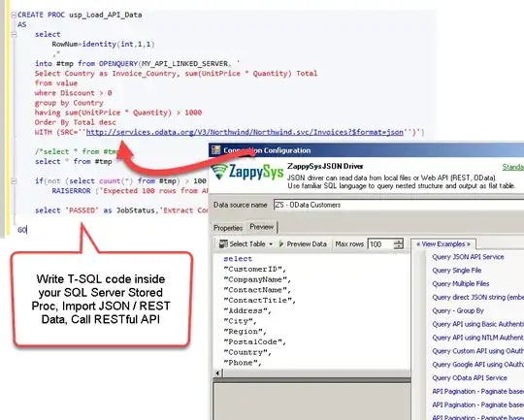Focus the Data source name field
This screenshot has width=524, height=420.
(399, 205)
